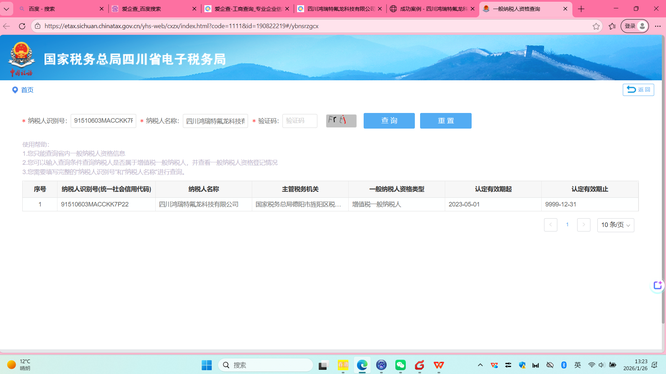Click the 认定有效期止 column header
666x374 pixels.
590,189
